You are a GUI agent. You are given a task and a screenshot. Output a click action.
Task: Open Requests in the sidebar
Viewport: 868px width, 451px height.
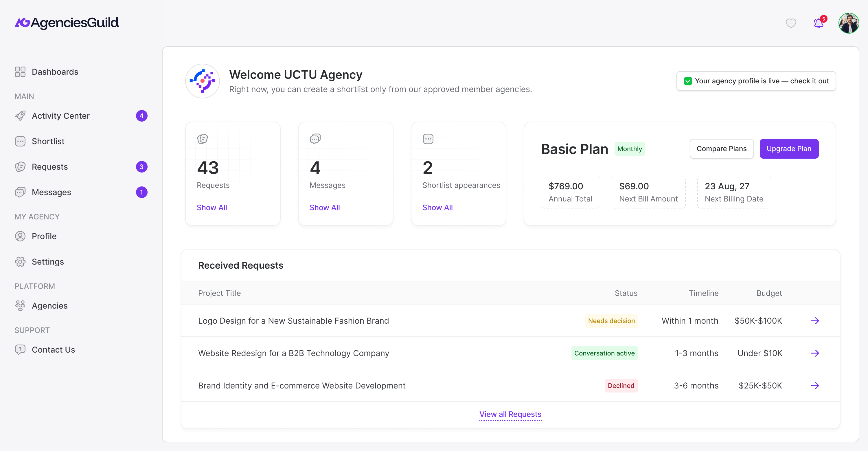49,167
